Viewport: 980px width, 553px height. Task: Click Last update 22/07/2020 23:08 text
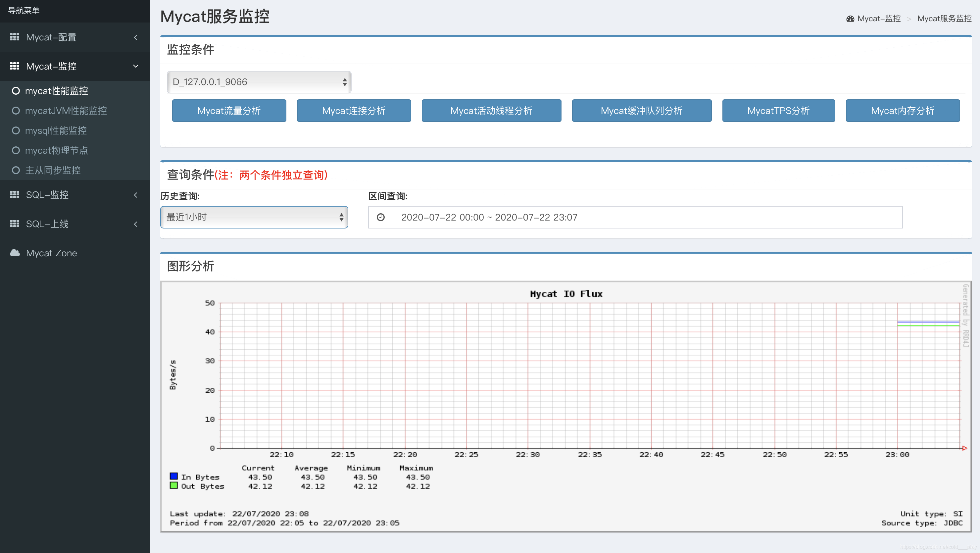click(x=239, y=514)
